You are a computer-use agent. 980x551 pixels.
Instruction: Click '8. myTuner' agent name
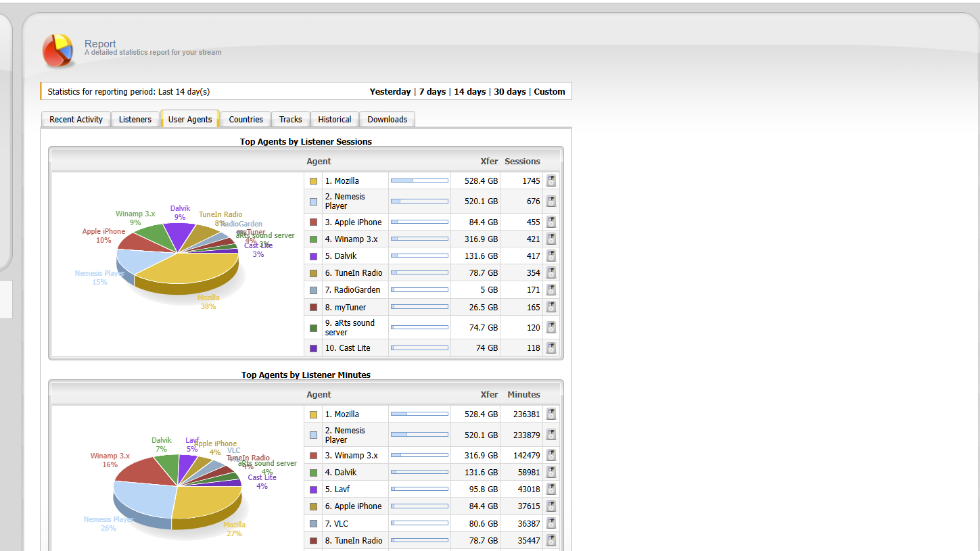[346, 307]
